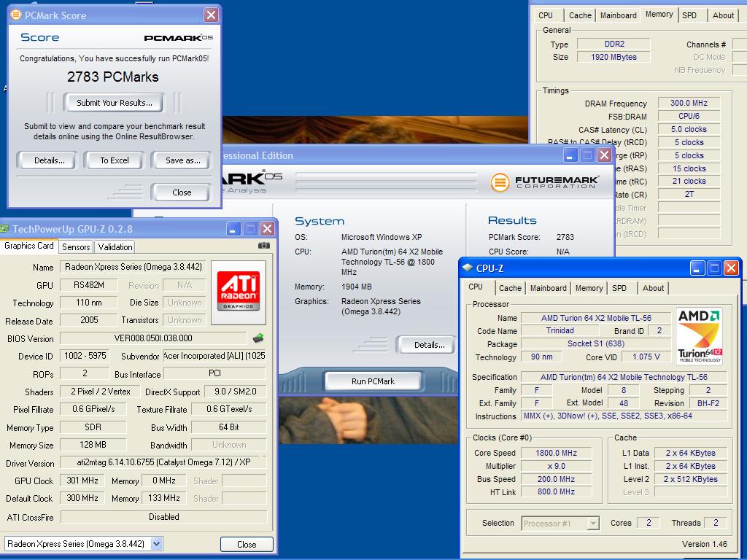Click CPU-Z Package value Socket S1 (638)
The width and height of the screenshot is (747, 560).
coord(595,343)
